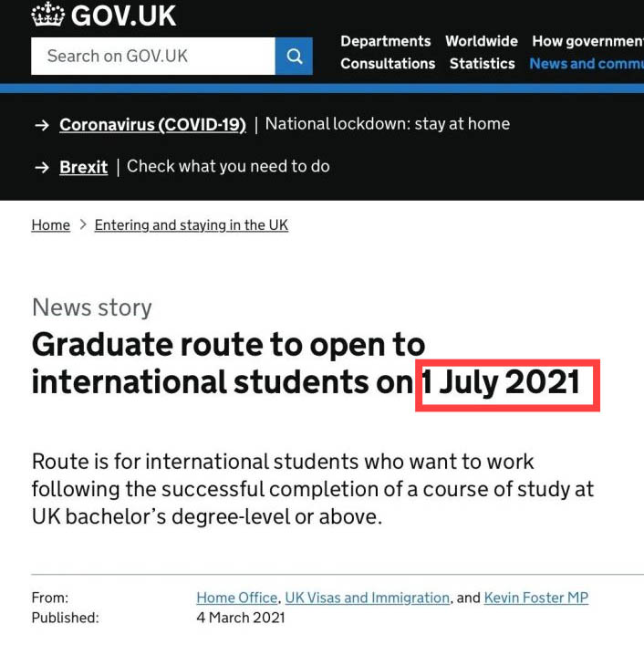Follow the Brexit link
Viewport: 644px width, 645px height.
coord(84,167)
